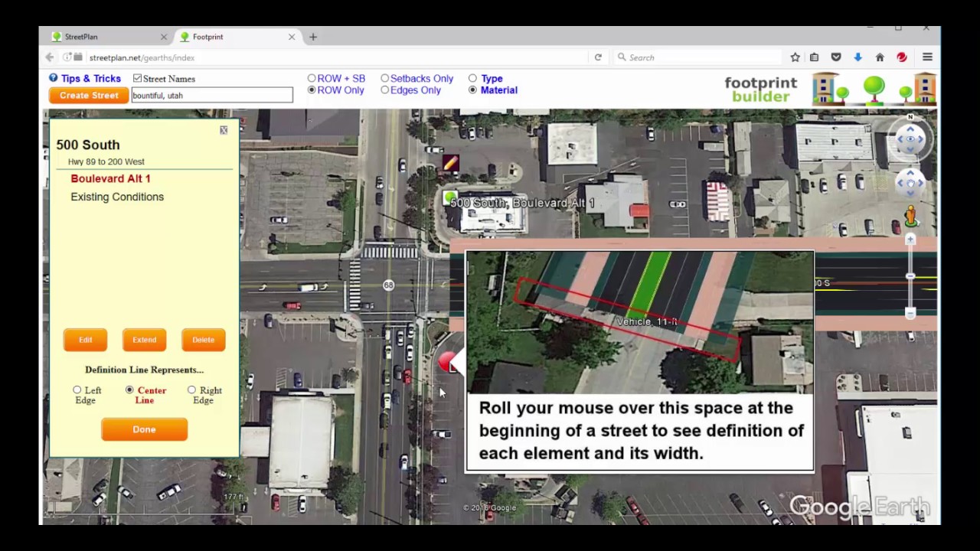Click the Google Earth pan hand control
The height and width of the screenshot is (551, 980).
[910, 184]
